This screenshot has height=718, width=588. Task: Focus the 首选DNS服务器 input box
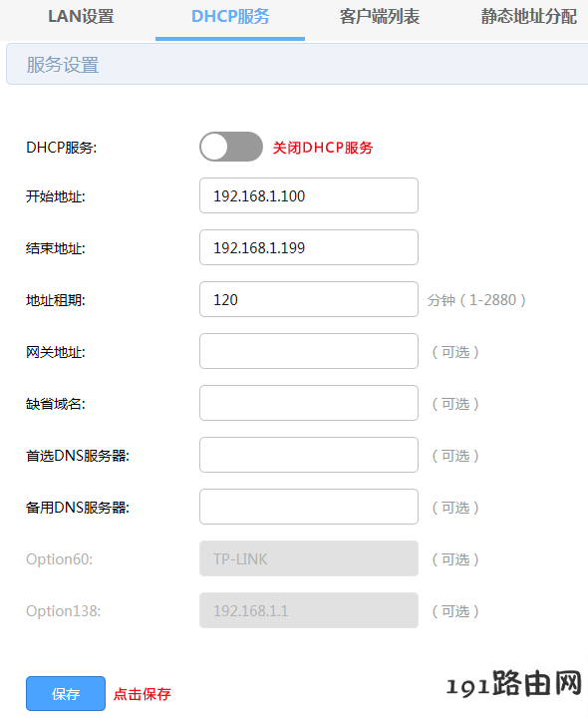pyautogui.click(x=309, y=455)
